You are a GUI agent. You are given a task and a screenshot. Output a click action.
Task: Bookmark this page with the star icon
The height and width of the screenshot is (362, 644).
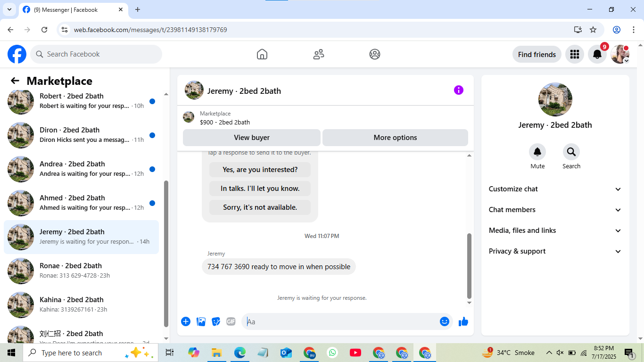point(593,30)
